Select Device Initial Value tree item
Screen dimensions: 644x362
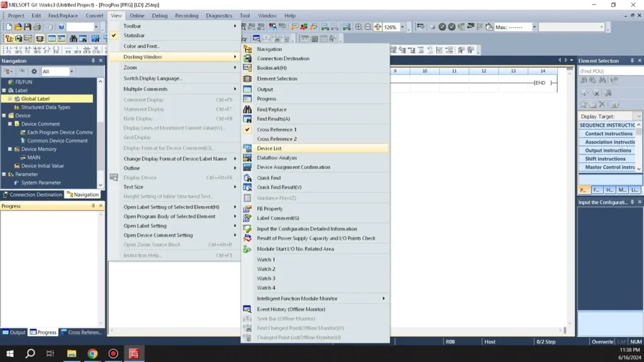(42, 166)
